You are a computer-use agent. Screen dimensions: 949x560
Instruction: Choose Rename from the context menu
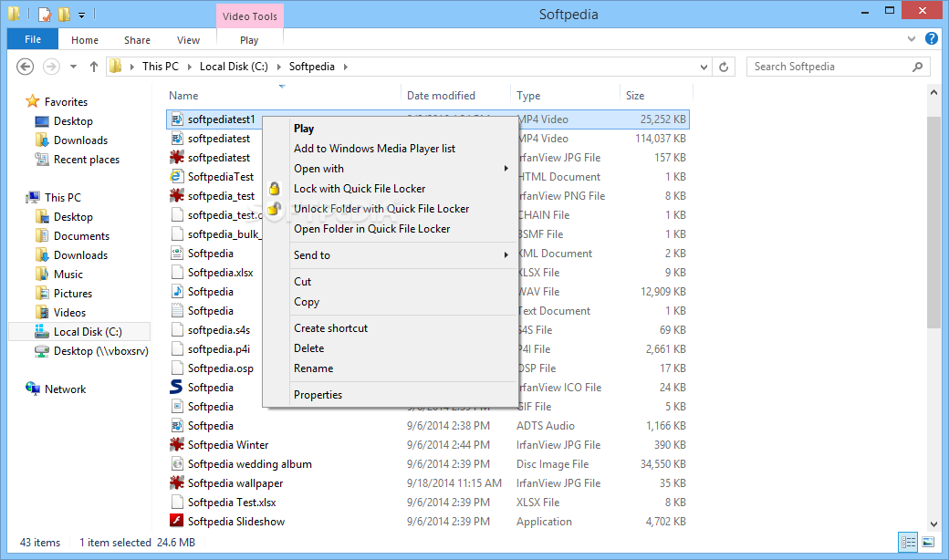tap(313, 368)
